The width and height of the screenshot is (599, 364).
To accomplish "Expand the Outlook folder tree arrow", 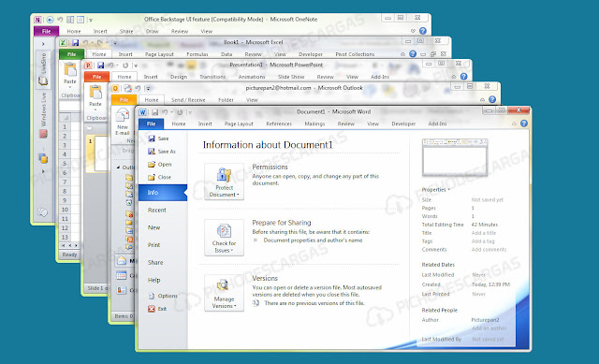I will [119, 167].
